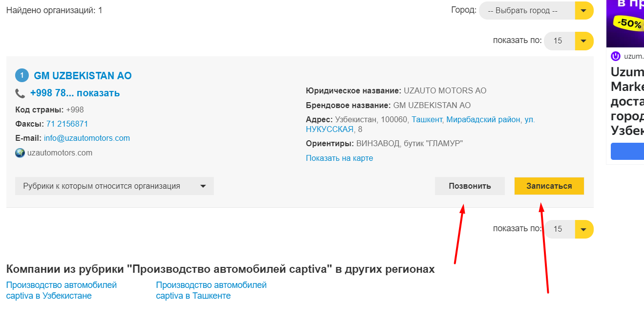Click the phone handset icon

point(20,93)
